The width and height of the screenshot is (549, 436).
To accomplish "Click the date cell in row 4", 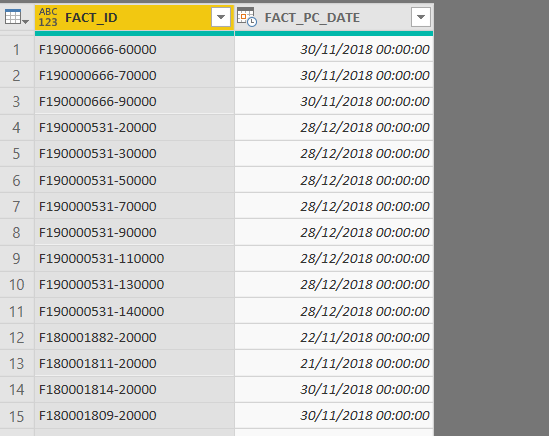I will coord(334,127).
